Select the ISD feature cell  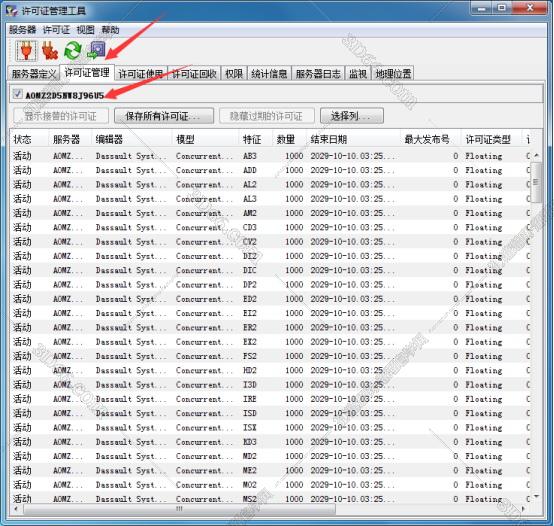coord(249,413)
